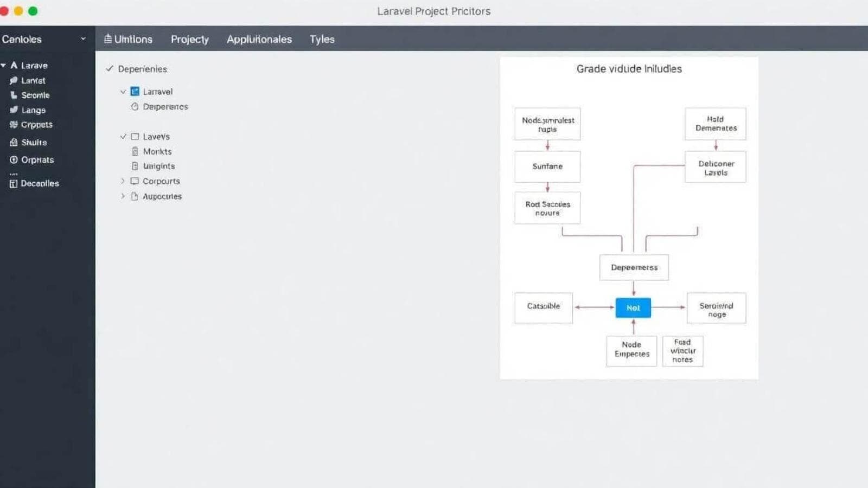The image size is (868, 488).
Task: Select Shulta in the sidebar
Action: tap(34, 142)
